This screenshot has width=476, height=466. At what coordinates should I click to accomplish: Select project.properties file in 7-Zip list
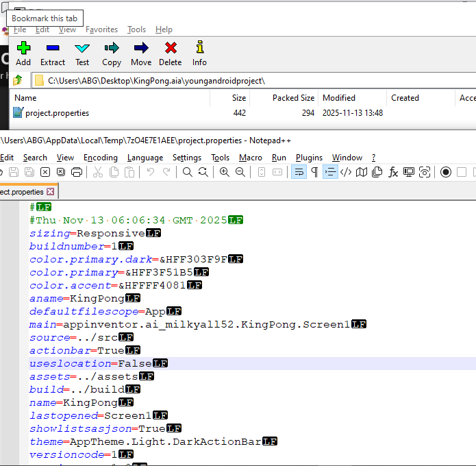[x=57, y=113]
